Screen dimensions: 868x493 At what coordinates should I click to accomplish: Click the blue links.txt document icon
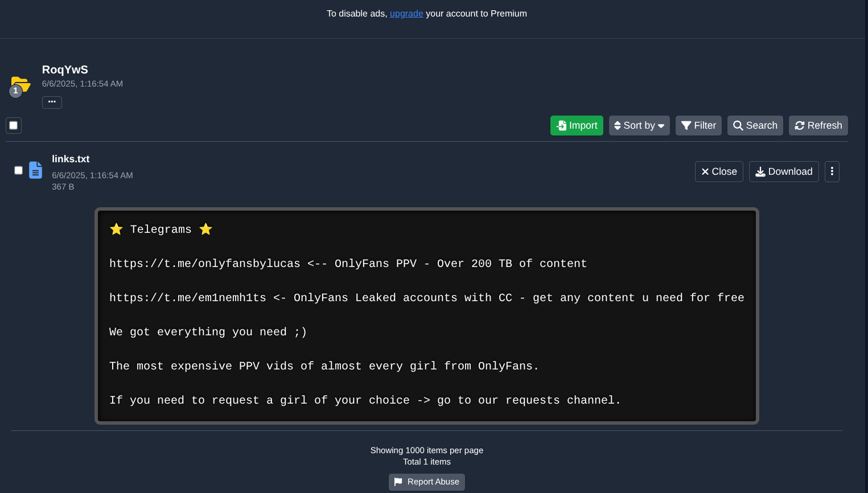[x=35, y=170]
